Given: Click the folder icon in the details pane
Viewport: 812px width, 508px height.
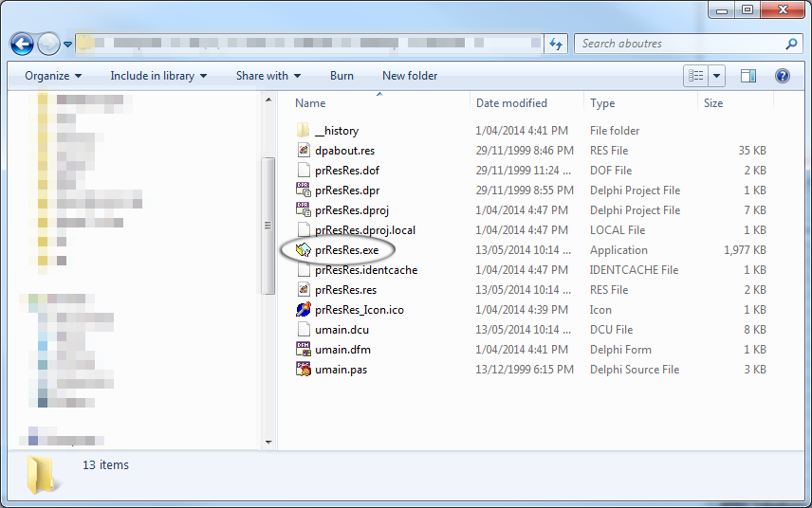Looking at the screenshot, I should click(43, 474).
